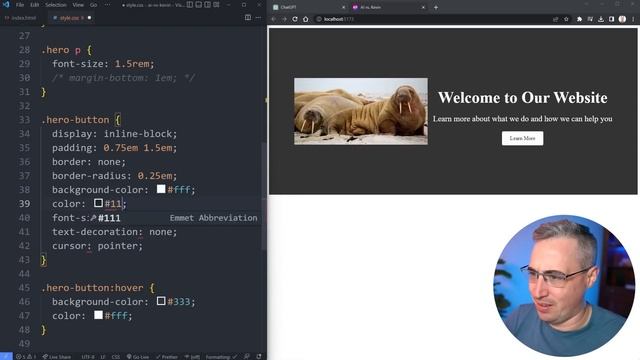Go to the browser home page
This screenshot has width=640, height=360.
(305, 19)
